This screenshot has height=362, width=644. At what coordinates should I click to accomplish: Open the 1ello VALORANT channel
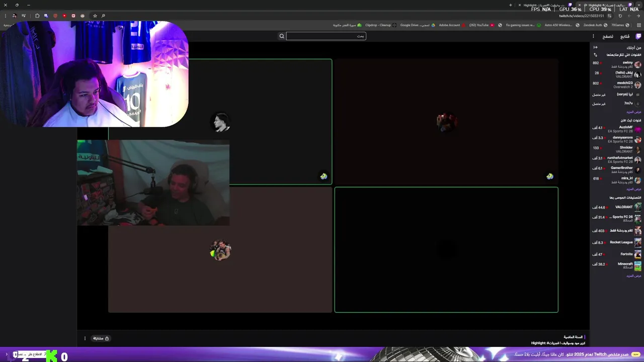617,74
